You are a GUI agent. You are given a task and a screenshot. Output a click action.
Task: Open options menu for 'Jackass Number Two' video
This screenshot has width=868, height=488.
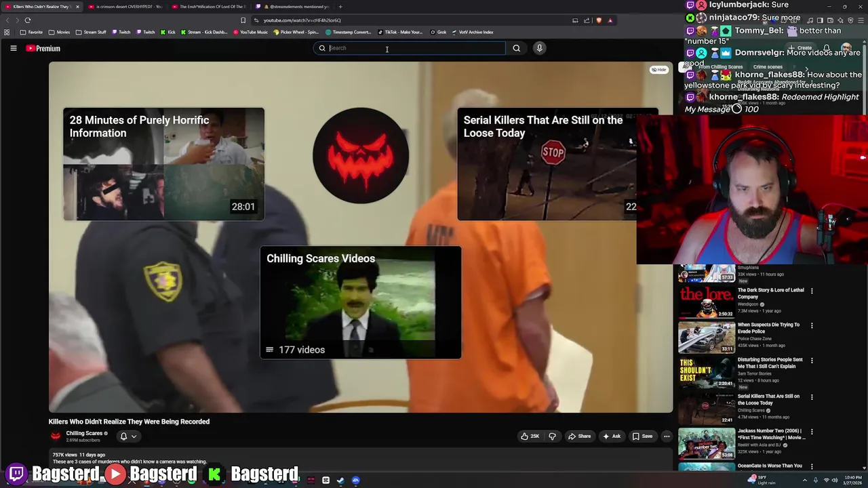click(812, 432)
